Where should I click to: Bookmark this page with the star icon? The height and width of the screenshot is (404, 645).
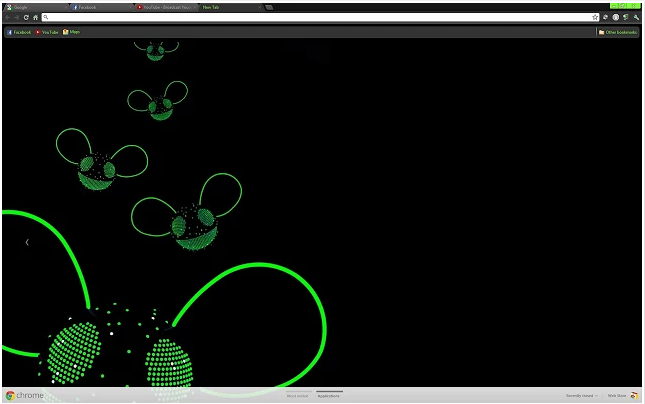point(595,17)
